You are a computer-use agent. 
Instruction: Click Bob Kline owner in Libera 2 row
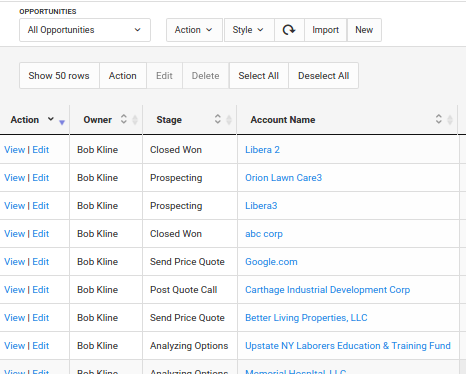[x=98, y=150]
